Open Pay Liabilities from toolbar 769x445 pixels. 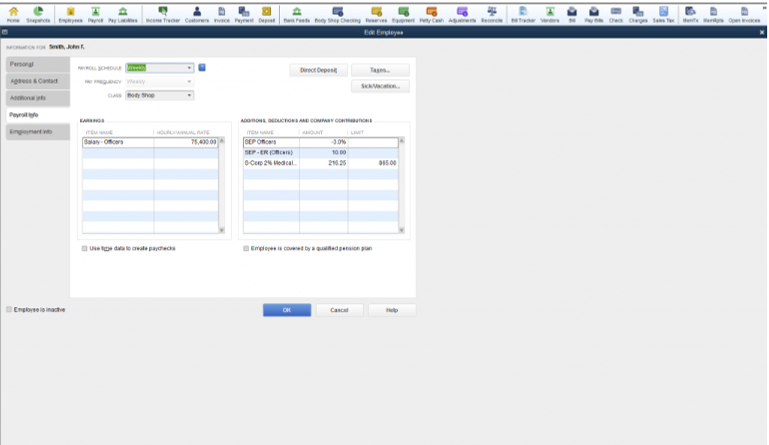[x=123, y=14]
